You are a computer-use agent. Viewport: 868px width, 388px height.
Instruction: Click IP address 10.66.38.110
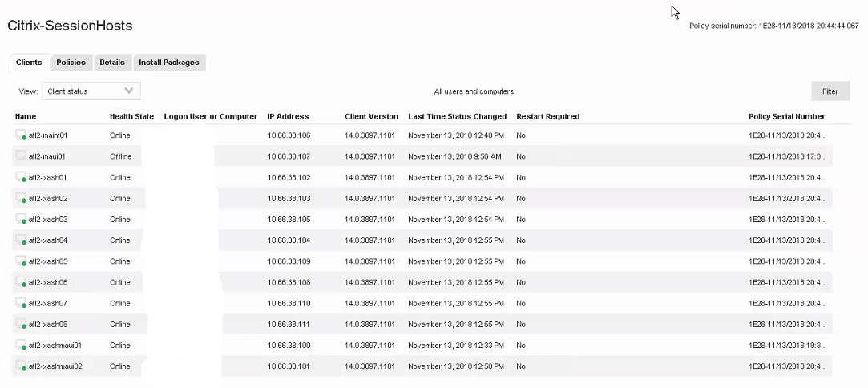[289, 304]
